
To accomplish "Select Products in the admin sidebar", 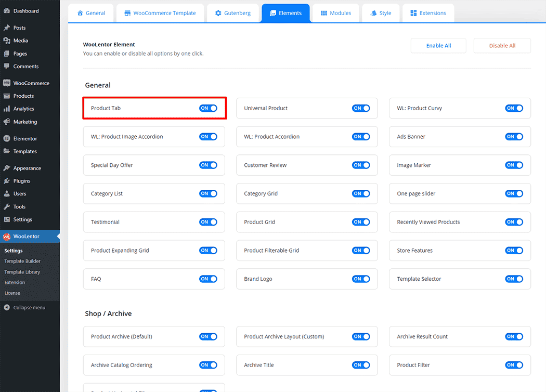I will pos(23,96).
